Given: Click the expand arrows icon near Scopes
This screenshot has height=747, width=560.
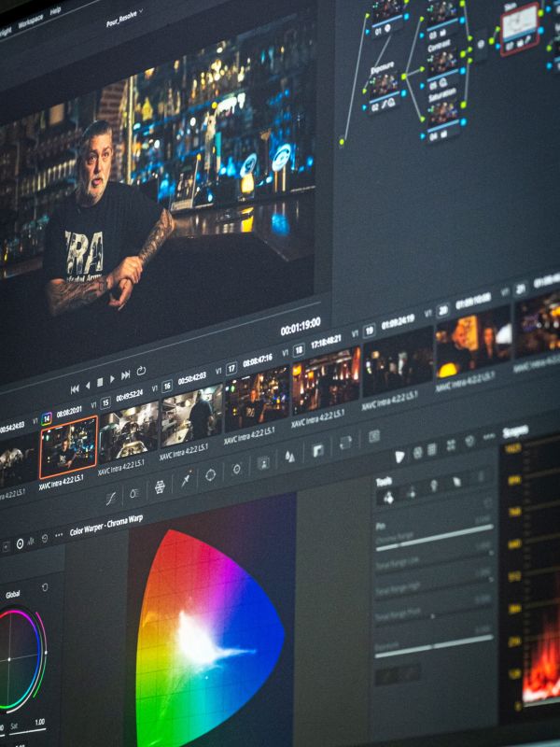Looking at the screenshot, I should pos(451,445).
